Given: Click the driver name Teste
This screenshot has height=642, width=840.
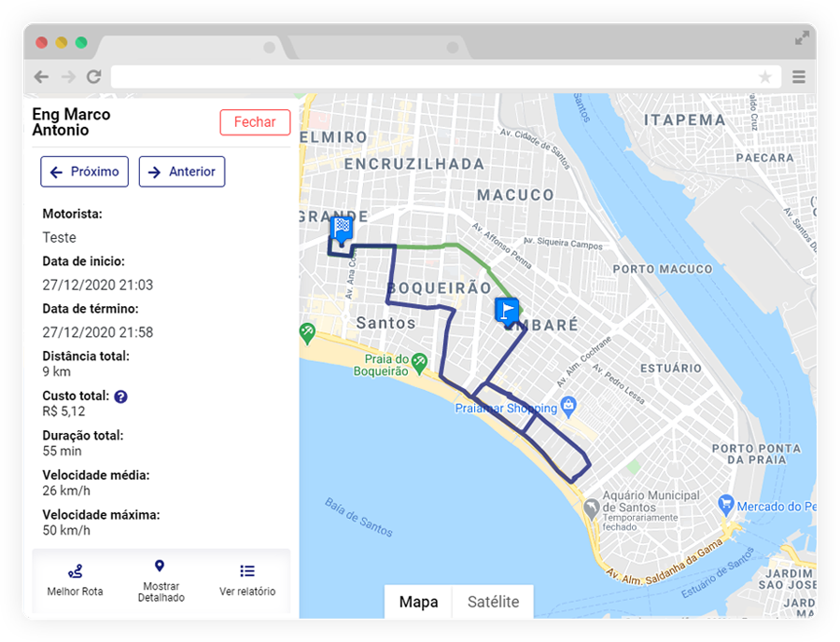Looking at the screenshot, I should [60, 238].
